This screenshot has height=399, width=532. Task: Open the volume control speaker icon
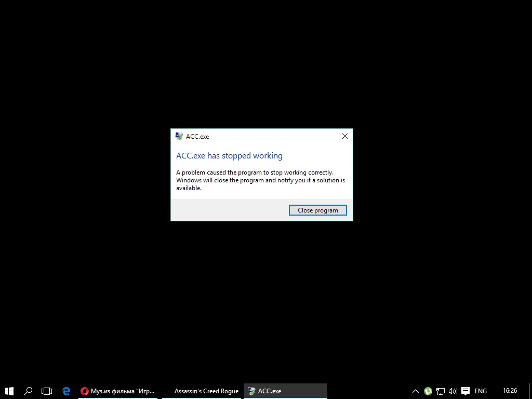[x=453, y=391]
